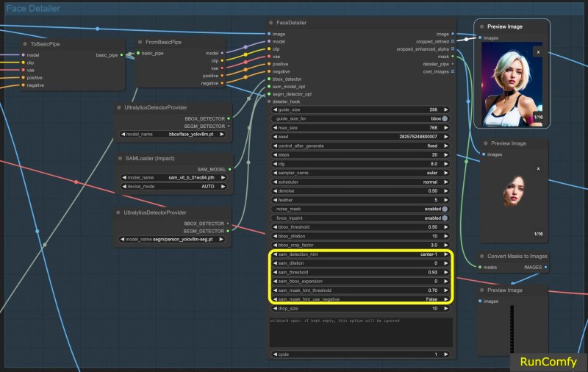This screenshot has width=588, height=372.
Task: Collapse the FaceDetailer node via its title dot
Action: pyautogui.click(x=270, y=23)
